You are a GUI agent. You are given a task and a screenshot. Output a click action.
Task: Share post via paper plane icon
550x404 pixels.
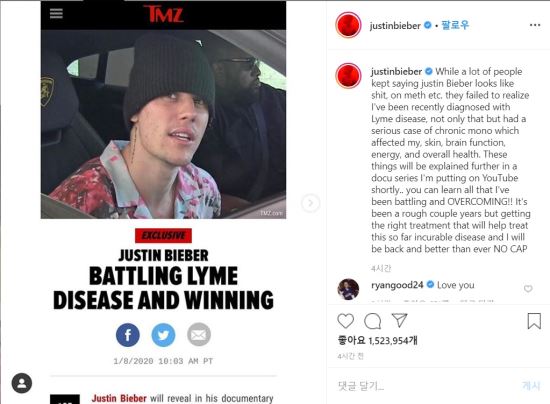pos(399,321)
